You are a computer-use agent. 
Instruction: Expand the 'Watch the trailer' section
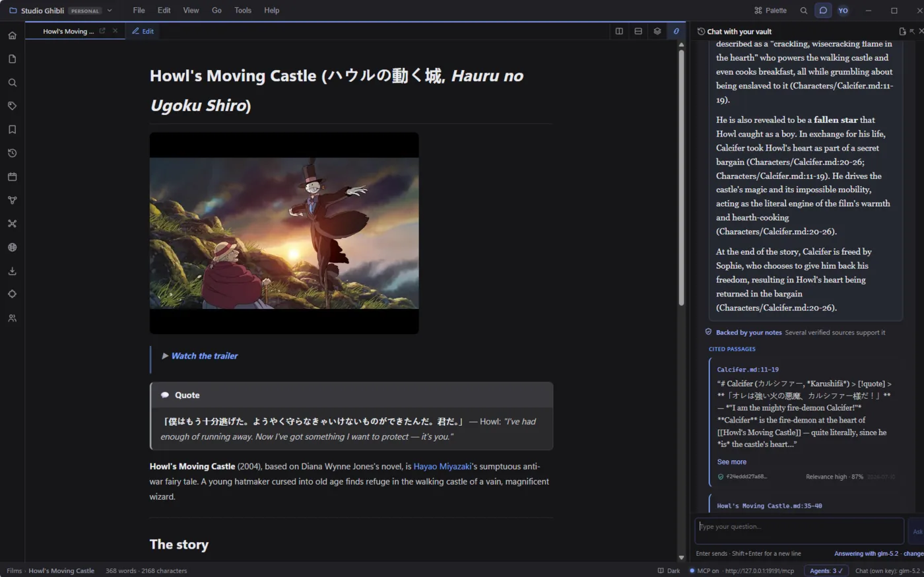[x=199, y=356]
